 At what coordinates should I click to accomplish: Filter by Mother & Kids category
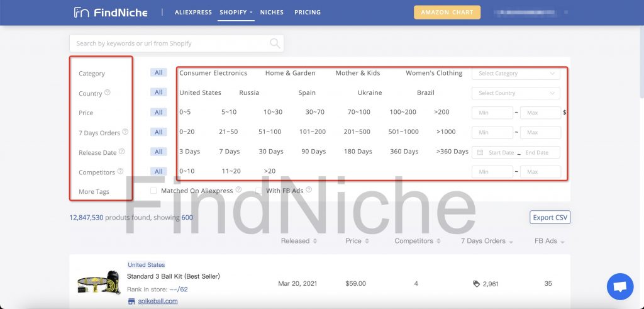[x=358, y=73]
